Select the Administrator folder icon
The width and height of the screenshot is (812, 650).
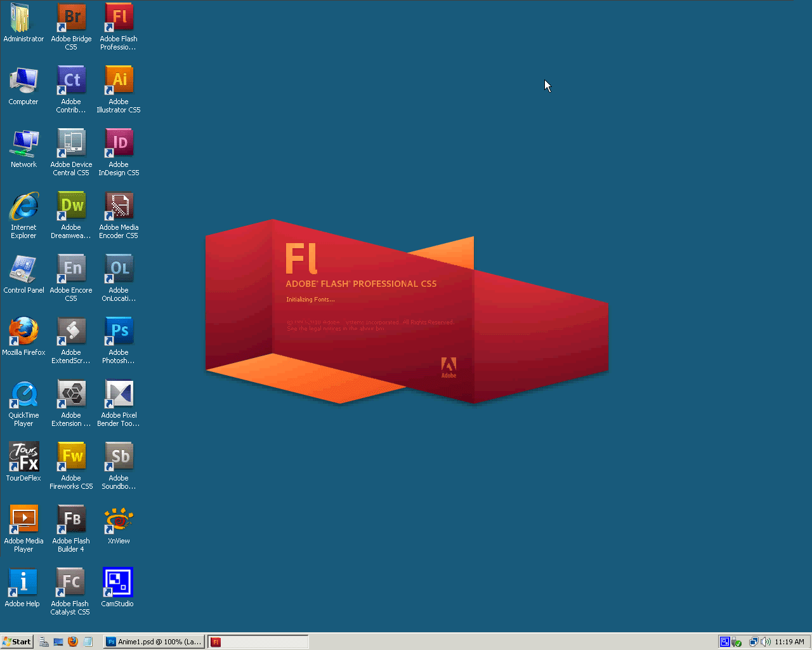pyautogui.click(x=23, y=23)
